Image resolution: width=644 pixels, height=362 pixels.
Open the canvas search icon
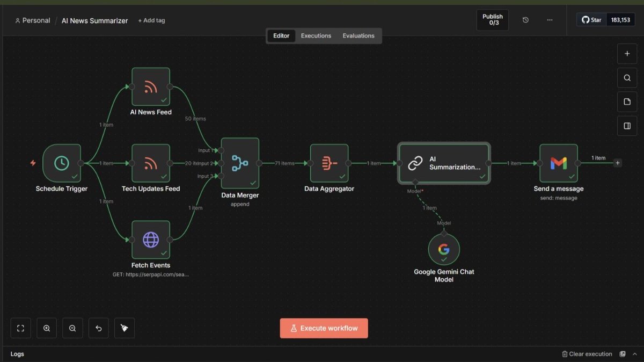coord(627,78)
